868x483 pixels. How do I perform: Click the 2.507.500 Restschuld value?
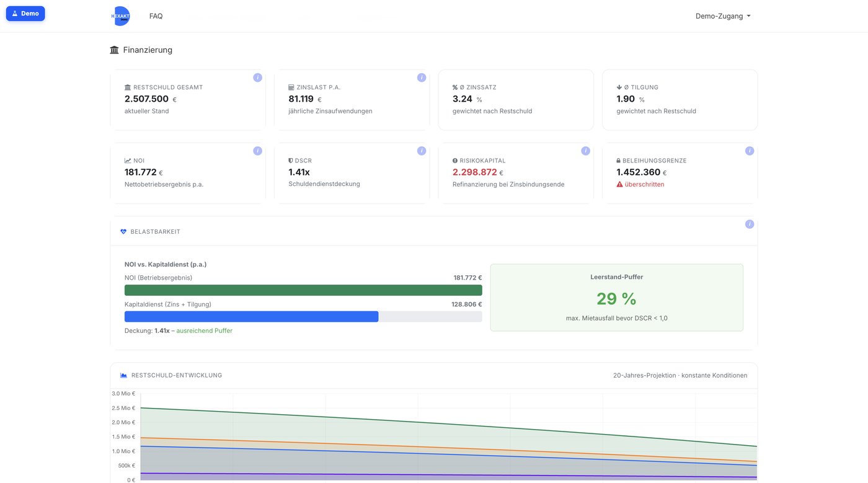point(146,99)
